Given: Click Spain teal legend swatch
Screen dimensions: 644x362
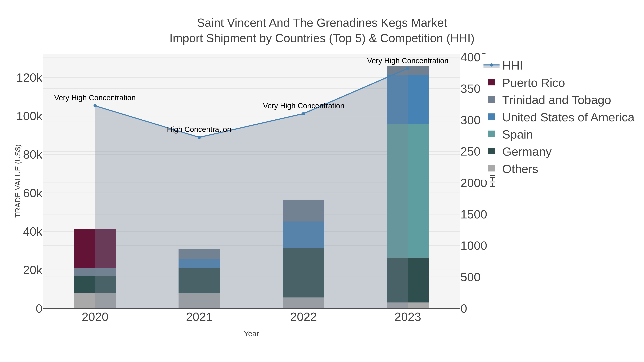Looking at the screenshot, I should click(492, 134).
